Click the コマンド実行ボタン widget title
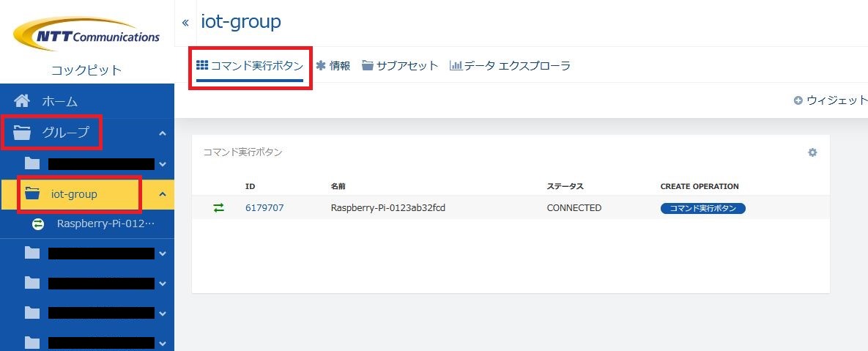Screen dimensions: 868x351 tap(242, 152)
